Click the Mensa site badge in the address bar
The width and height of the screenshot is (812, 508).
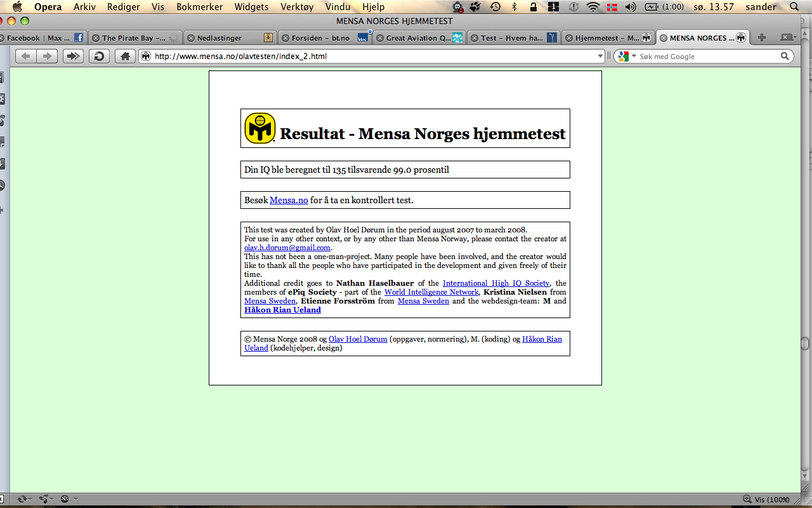click(x=146, y=56)
